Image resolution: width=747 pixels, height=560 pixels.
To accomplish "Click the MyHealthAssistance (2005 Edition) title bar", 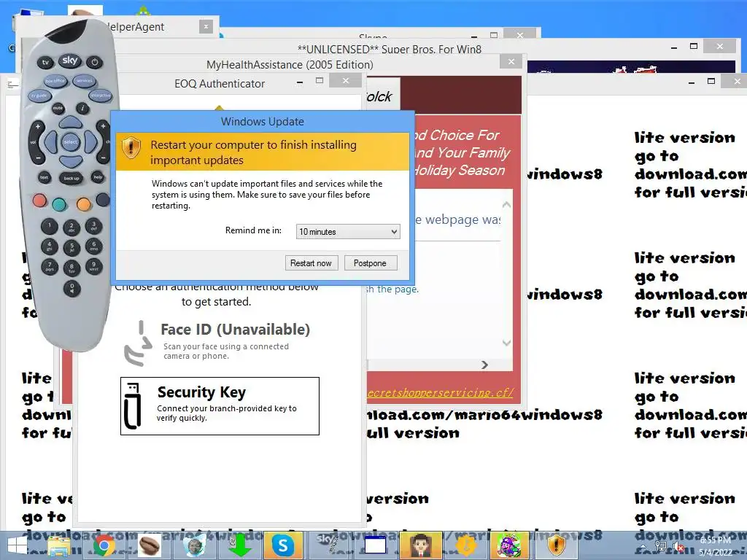I will click(290, 64).
